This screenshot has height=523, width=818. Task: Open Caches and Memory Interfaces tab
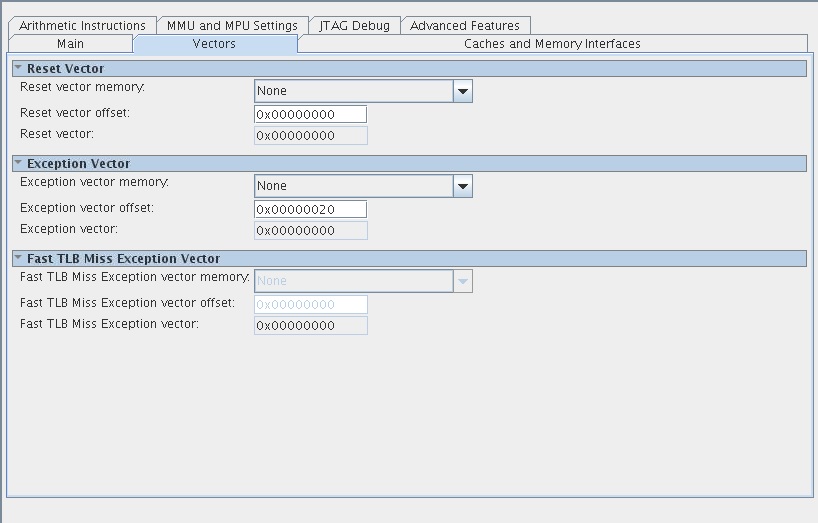tap(552, 44)
